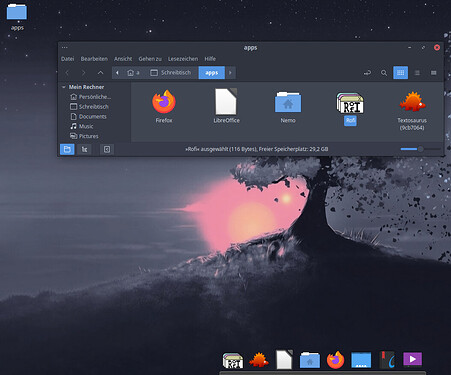This screenshot has height=375, width=451.
Task: Click the search magnifier toolbar icon
Action: (x=384, y=73)
